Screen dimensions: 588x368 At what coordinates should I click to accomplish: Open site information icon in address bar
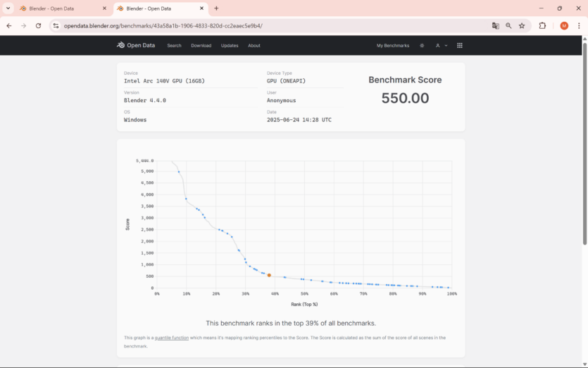56,26
